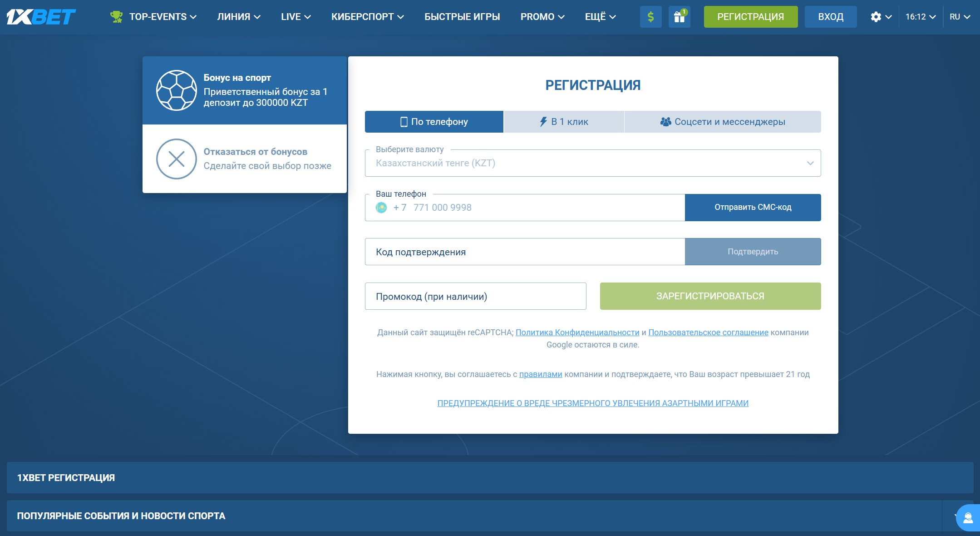Switch to the По телефону tab
Screen dimensions: 980x536
pos(434,122)
